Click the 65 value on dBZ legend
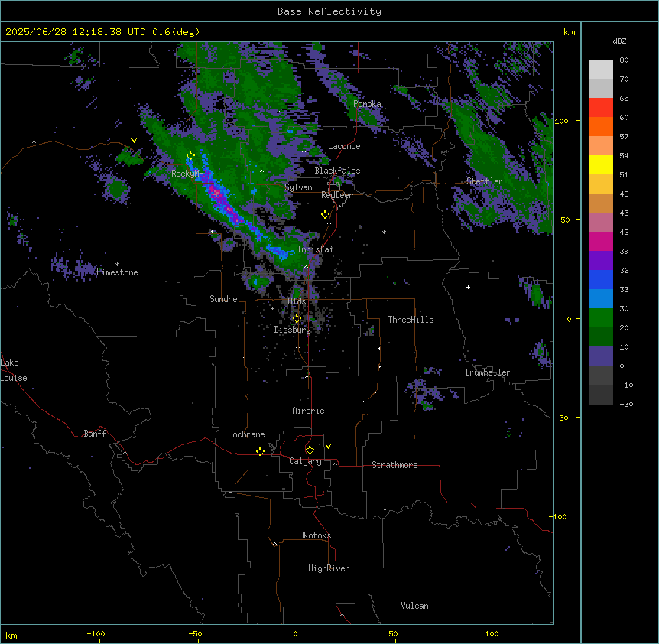 [624, 99]
